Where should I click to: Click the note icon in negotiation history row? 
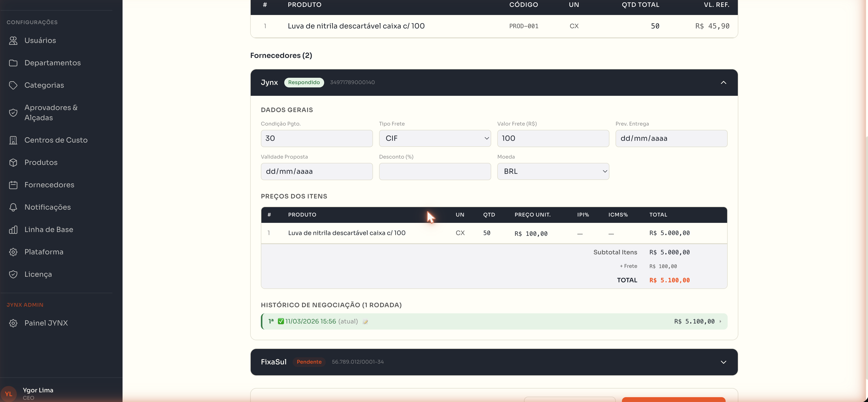click(x=365, y=321)
